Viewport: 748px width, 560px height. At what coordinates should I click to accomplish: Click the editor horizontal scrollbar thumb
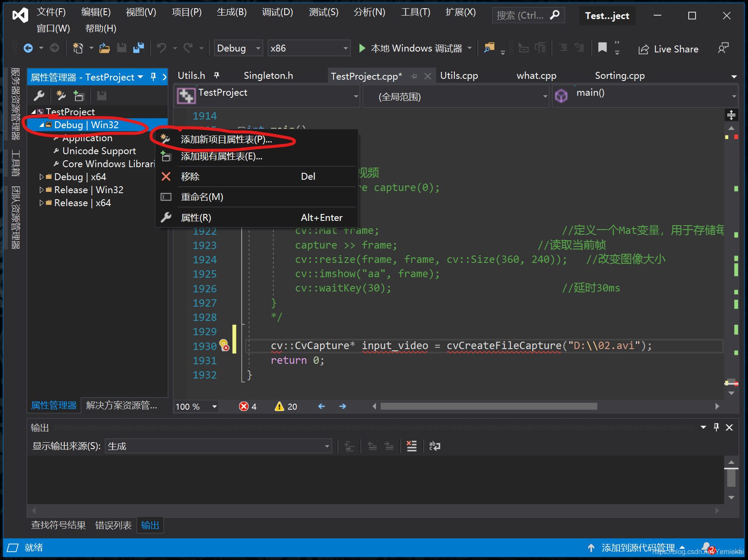pos(489,406)
